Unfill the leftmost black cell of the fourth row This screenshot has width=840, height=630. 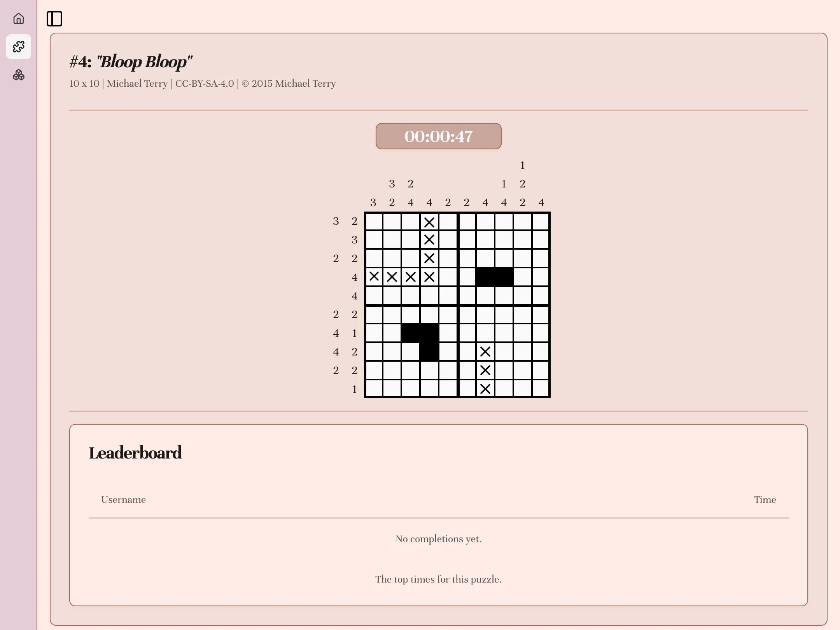tap(485, 276)
